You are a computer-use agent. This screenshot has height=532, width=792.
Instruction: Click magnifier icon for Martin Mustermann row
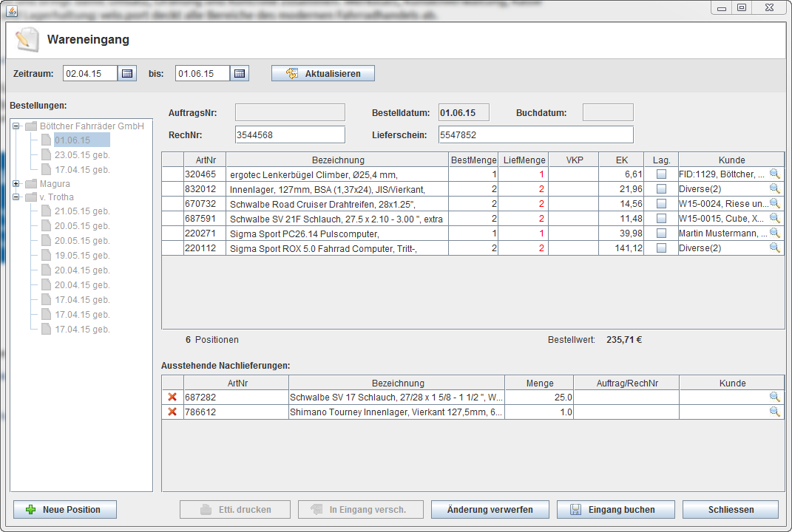click(774, 233)
